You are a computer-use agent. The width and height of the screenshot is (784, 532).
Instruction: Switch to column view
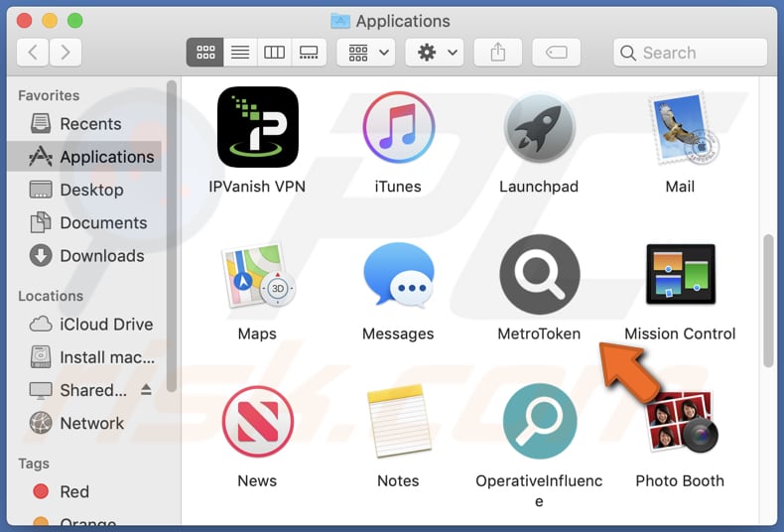click(274, 52)
